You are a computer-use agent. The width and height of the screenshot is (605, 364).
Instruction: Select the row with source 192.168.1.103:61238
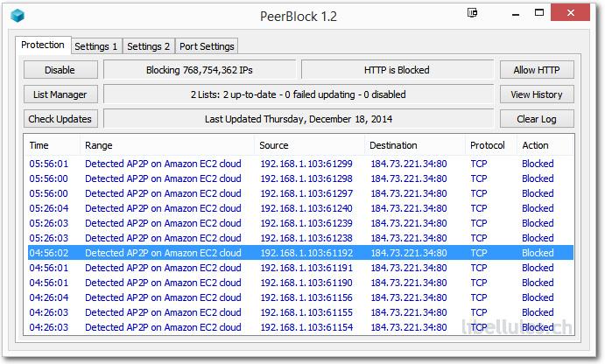pos(300,238)
